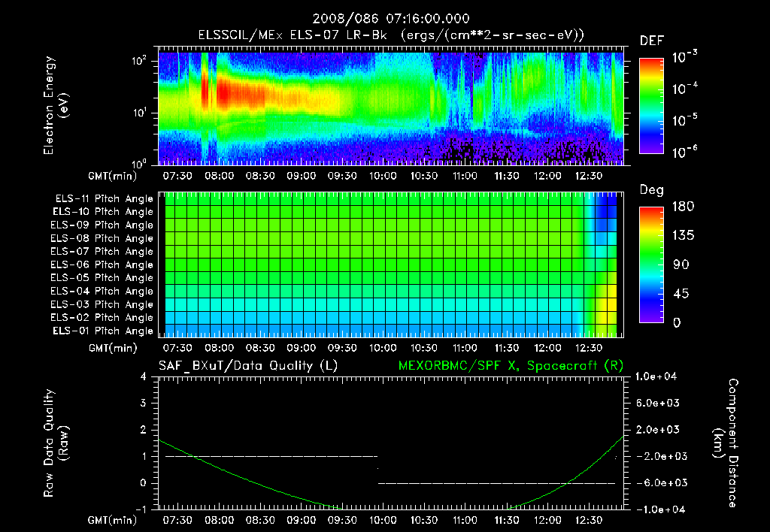Select the Raw Data Quality (Raw) axis label
Image resolution: width=770 pixels, height=532 pixels.
[56, 443]
